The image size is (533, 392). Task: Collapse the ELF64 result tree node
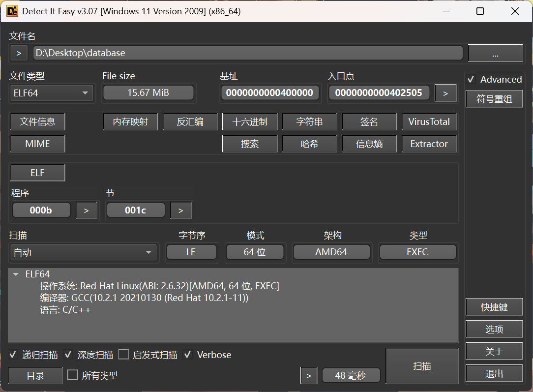click(16, 274)
